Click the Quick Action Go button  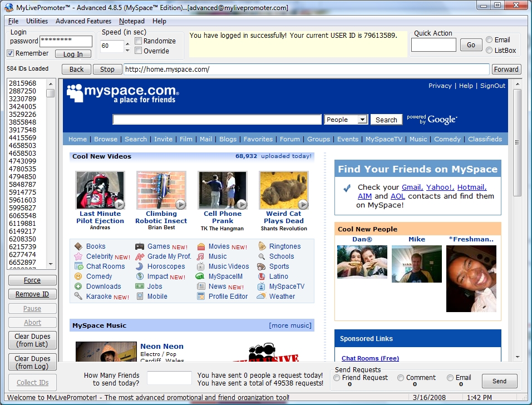(471, 45)
